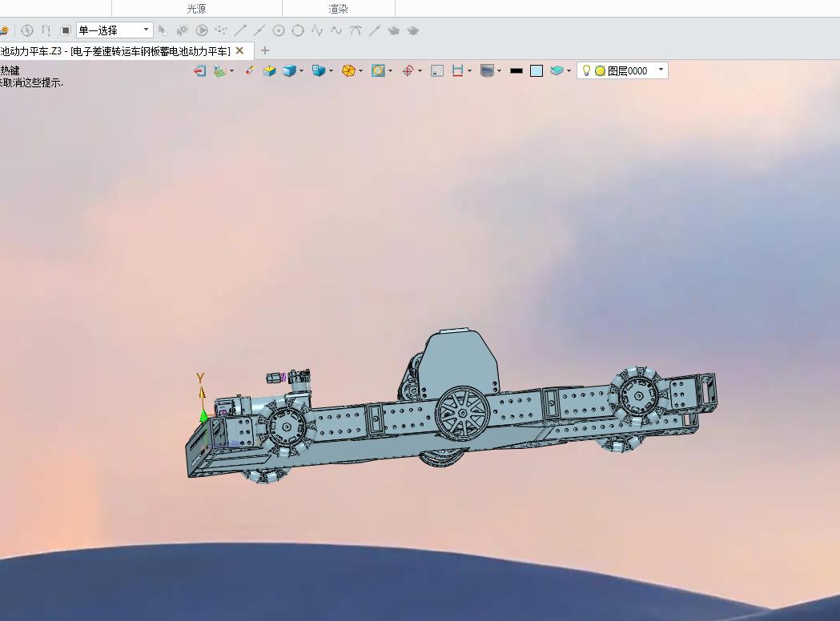This screenshot has width=840, height=621.
Task: Click the second wavy curve snap icon
Action: tap(336, 30)
